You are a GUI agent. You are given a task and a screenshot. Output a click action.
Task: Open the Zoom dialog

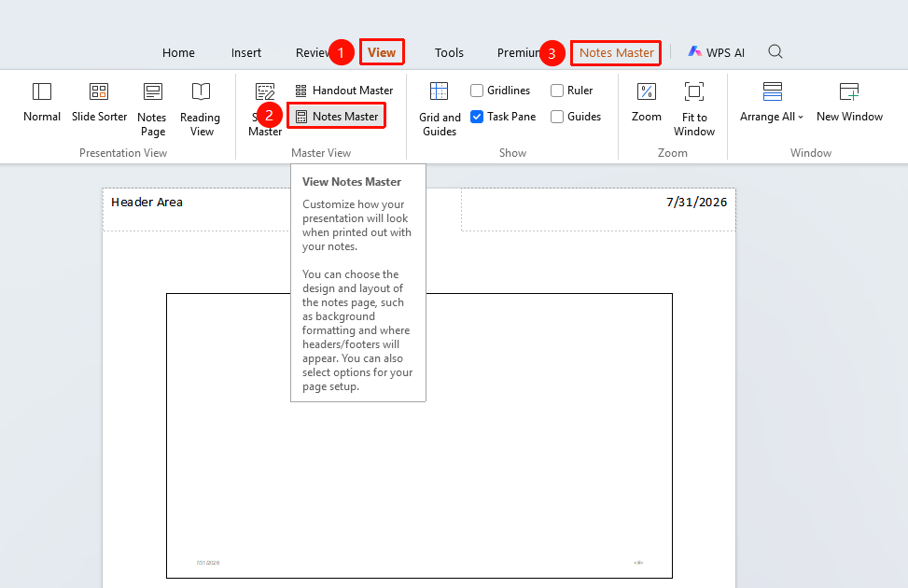tap(647, 102)
